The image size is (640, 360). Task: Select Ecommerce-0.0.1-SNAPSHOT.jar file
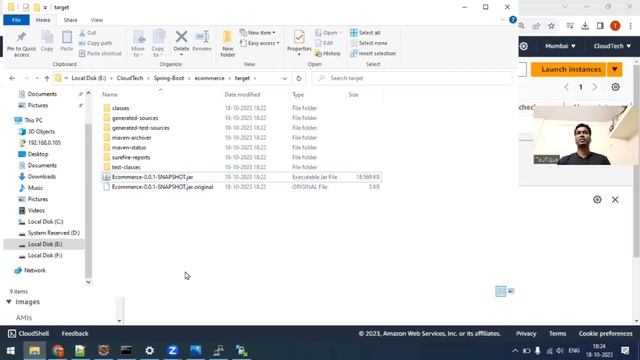coord(241,177)
